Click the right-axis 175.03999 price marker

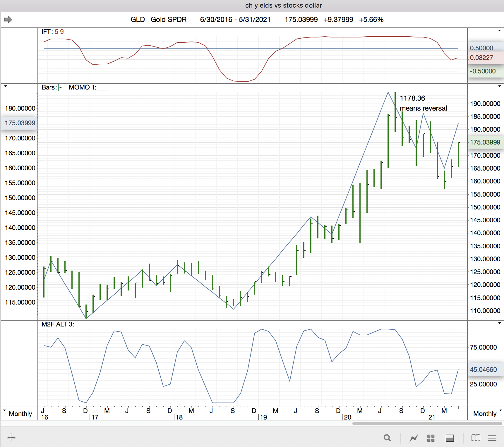pos(485,142)
